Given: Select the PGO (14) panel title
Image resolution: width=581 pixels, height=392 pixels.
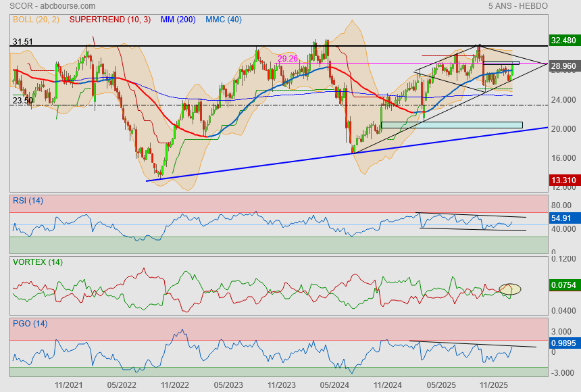Looking at the screenshot, I should tap(30, 324).
